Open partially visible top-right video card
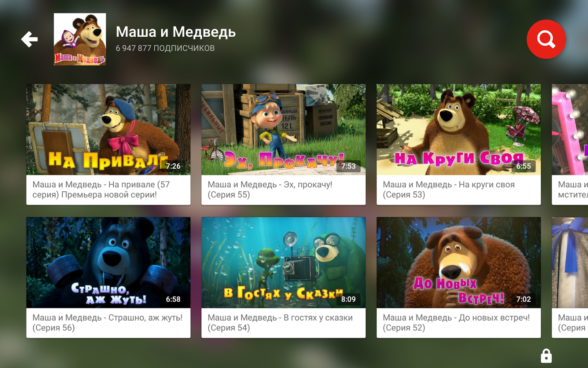Image resolution: width=588 pixels, height=368 pixels. tap(570, 144)
